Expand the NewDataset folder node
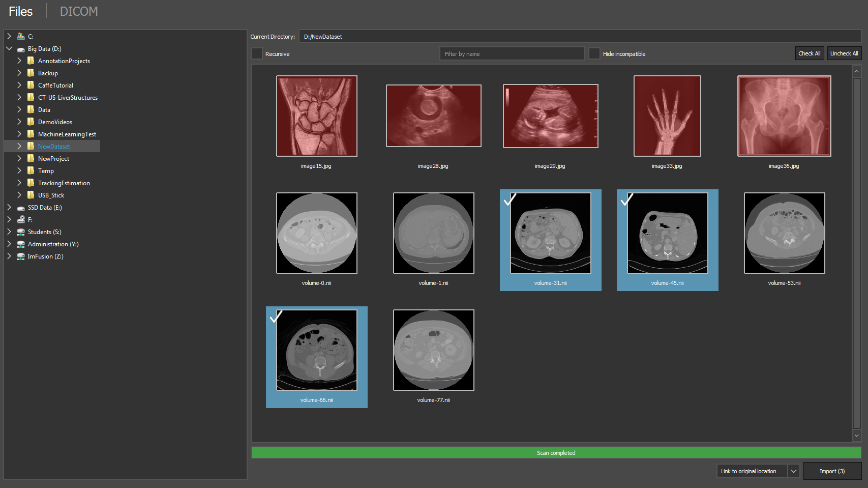The image size is (868, 488). 19,146
